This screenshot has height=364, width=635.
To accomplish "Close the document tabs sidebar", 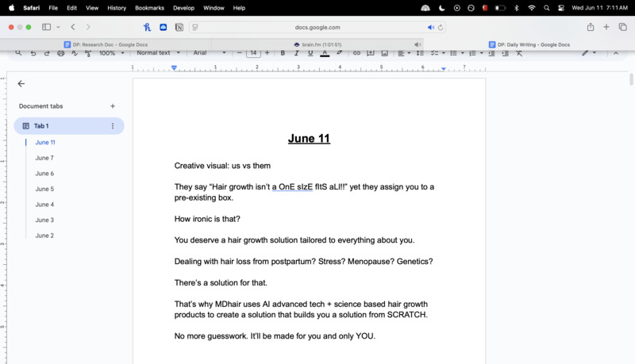I will [x=21, y=84].
